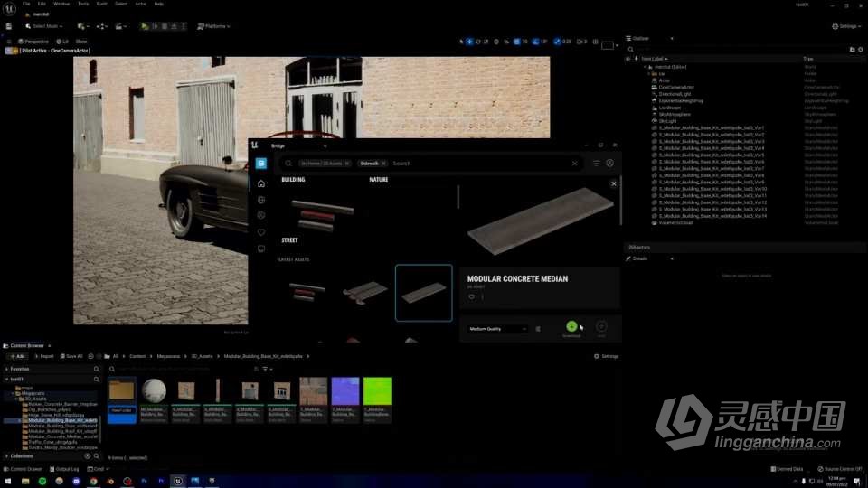
Task: Select VolumetricCloud in the Outliner
Action: coord(675,223)
